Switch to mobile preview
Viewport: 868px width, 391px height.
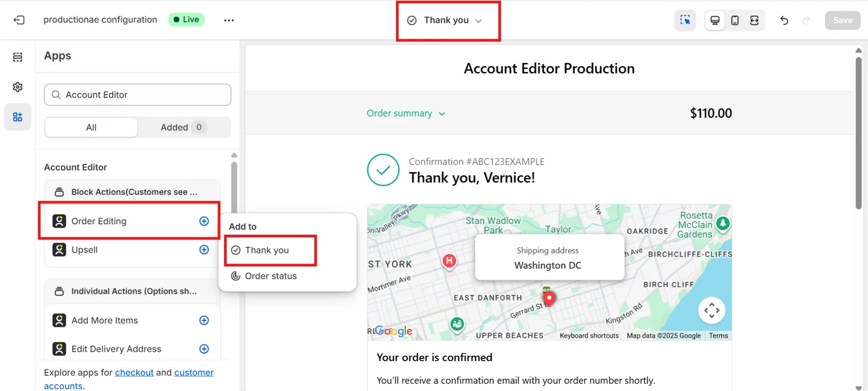(x=735, y=20)
